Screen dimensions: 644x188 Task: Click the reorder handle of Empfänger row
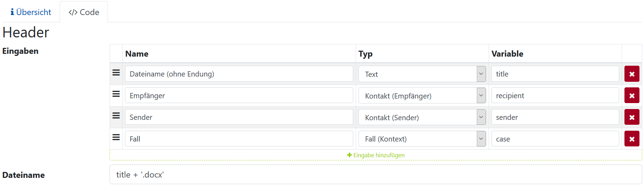[116, 94]
